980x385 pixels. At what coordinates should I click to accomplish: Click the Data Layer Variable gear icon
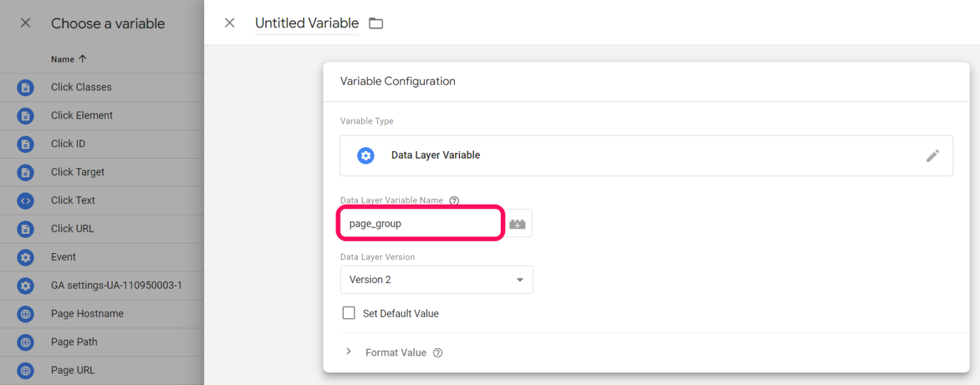tap(366, 155)
